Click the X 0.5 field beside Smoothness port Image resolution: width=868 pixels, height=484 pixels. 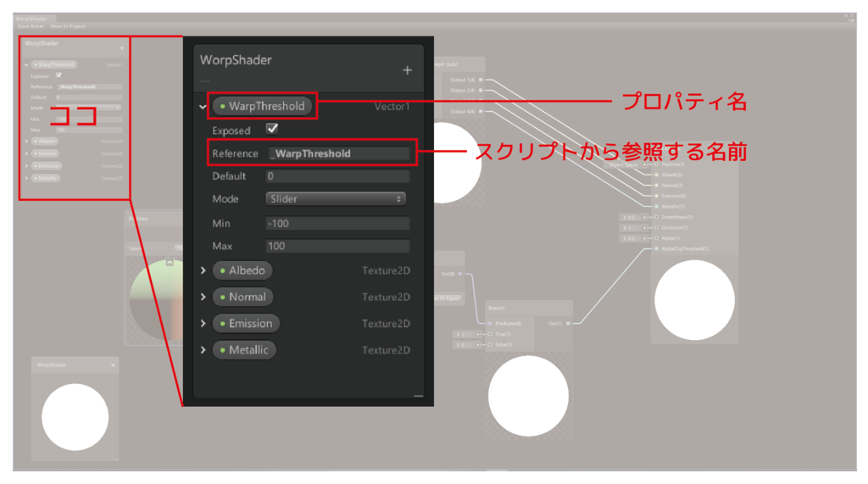point(633,217)
